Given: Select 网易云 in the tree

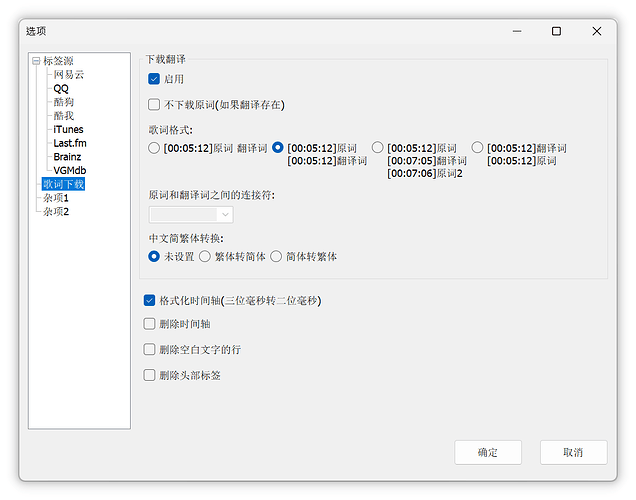Looking at the screenshot, I should tap(69, 75).
